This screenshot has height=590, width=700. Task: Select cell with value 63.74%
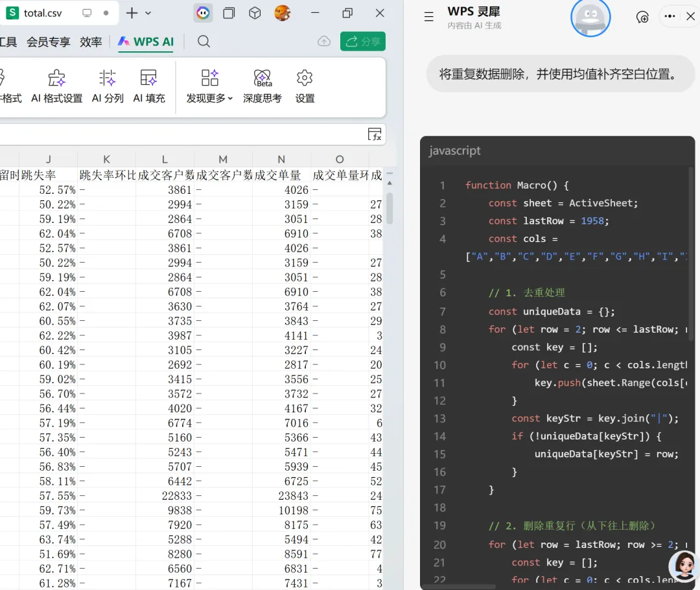pos(48,539)
